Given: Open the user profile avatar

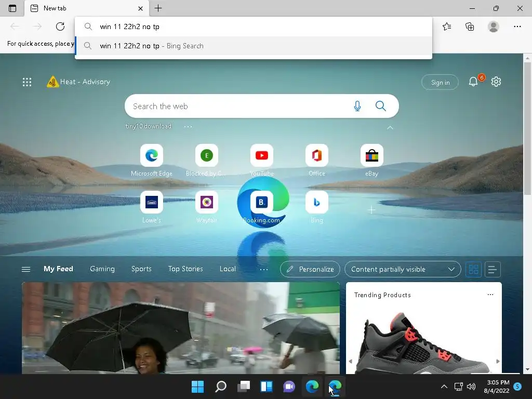Looking at the screenshot, I should pos(493,26).
